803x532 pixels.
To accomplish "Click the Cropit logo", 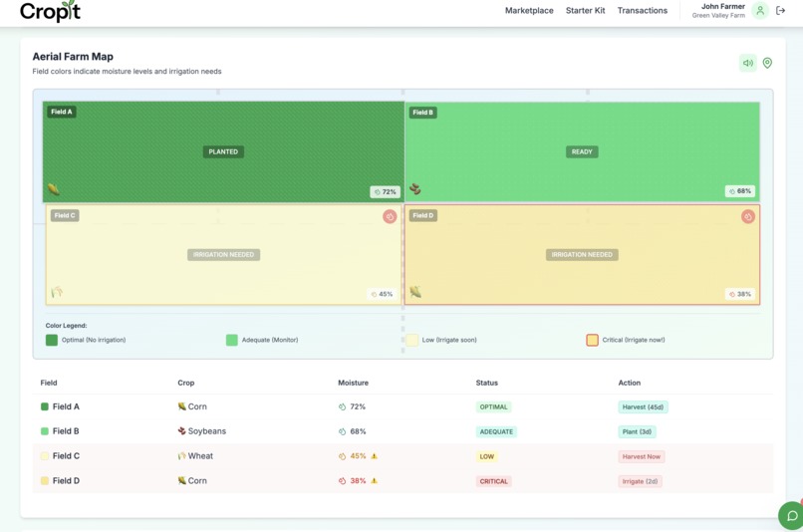I will click(50, 11).
